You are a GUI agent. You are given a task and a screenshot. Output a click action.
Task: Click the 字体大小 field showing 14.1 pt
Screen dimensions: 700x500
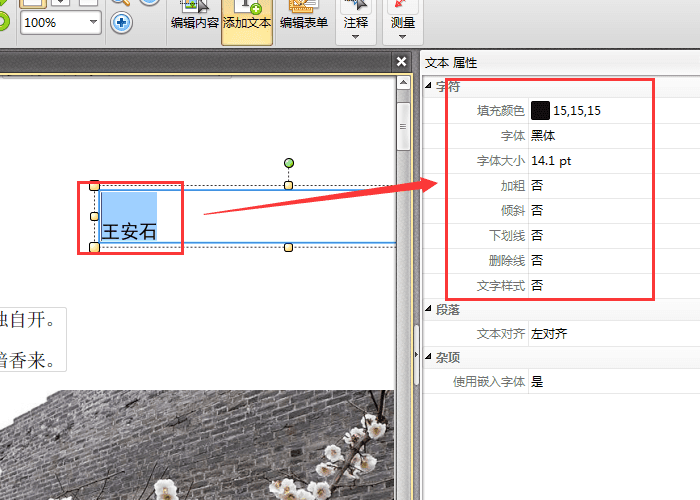coord(551,160)
